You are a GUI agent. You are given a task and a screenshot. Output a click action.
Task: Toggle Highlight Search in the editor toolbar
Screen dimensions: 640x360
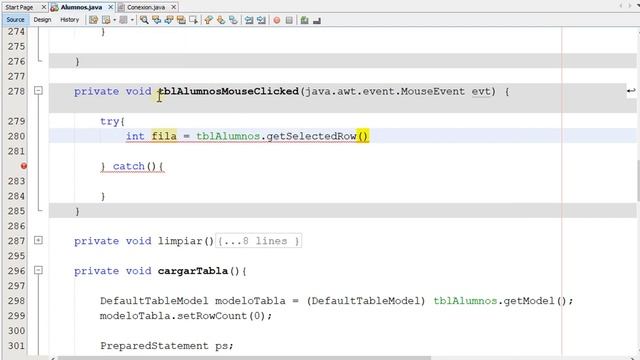[x=181, y=20]
